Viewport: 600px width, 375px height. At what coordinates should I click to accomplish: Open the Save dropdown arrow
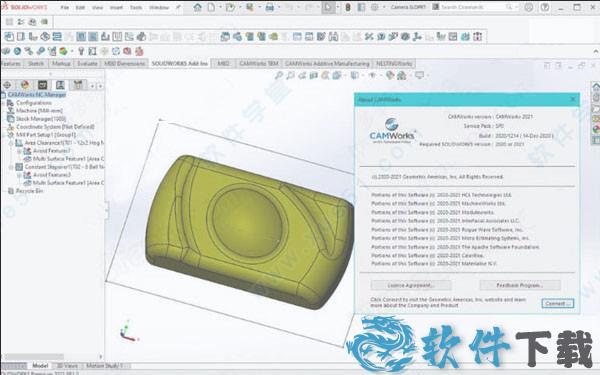point(259,7)
